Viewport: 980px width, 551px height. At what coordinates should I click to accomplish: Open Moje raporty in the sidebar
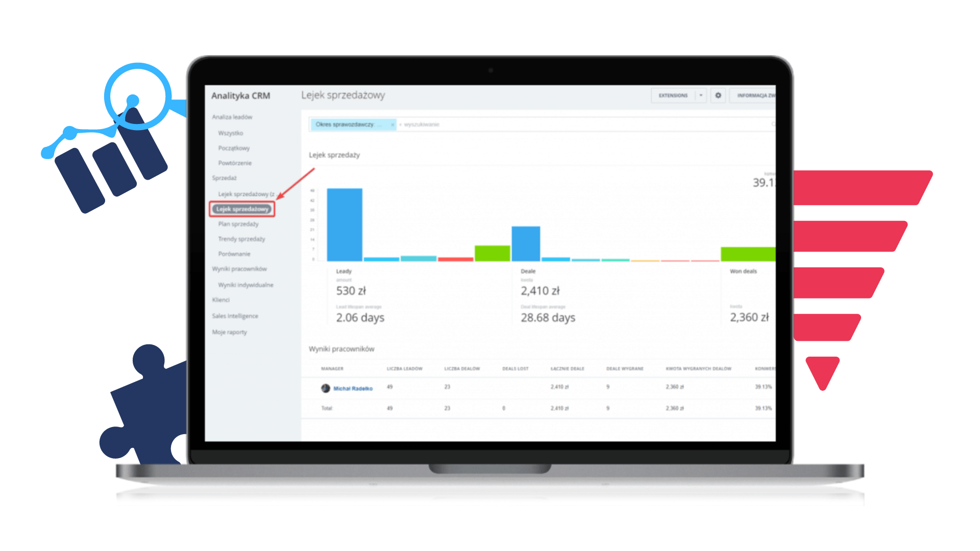click(x=229, y=332)
